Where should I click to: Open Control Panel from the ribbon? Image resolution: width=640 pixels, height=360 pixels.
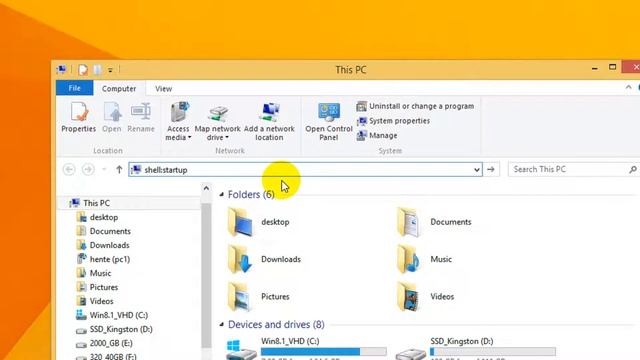(x=329, y=122)
